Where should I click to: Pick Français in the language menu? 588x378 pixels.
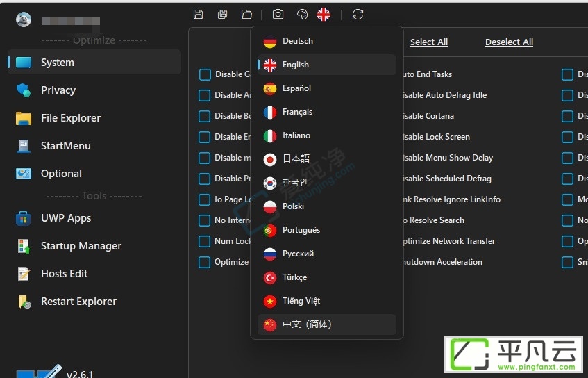[x=326, y=112]
